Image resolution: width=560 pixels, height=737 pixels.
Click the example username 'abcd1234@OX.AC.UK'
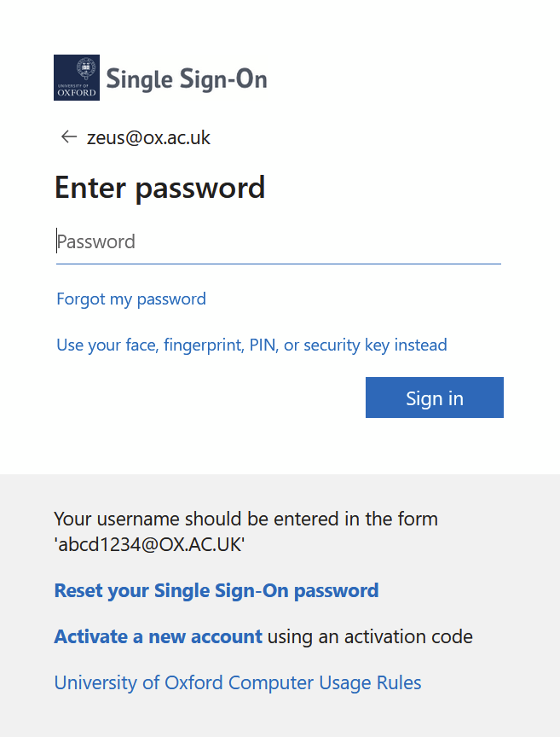pyautogui.click(x=149, y=545)
